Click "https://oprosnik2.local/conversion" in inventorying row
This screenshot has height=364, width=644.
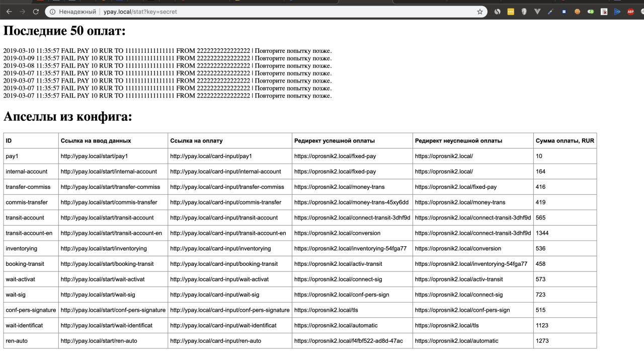473,249
